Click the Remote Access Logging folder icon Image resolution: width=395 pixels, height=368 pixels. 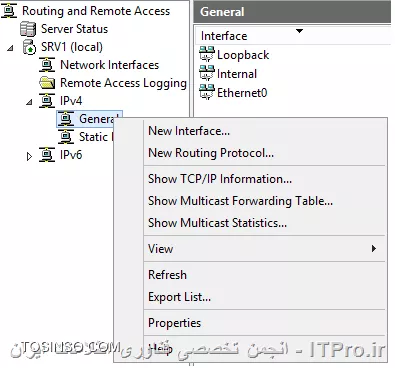(x=47, y=83)
